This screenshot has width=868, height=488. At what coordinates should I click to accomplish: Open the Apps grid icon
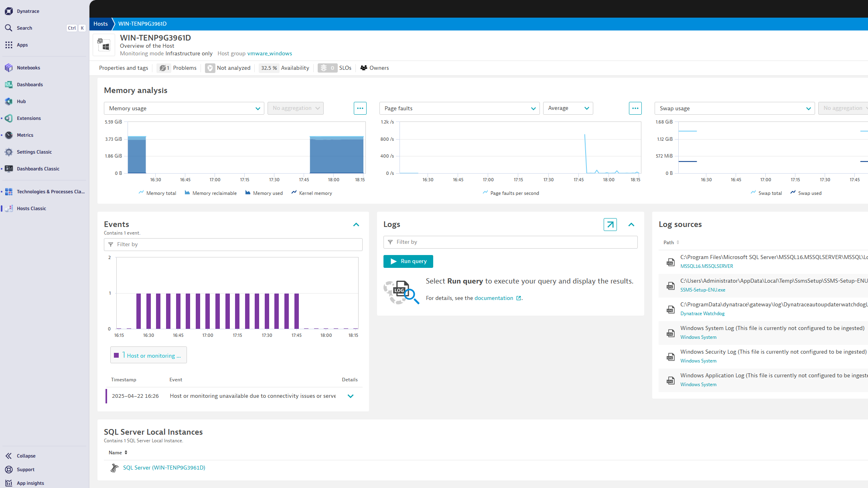coord(9,45)
